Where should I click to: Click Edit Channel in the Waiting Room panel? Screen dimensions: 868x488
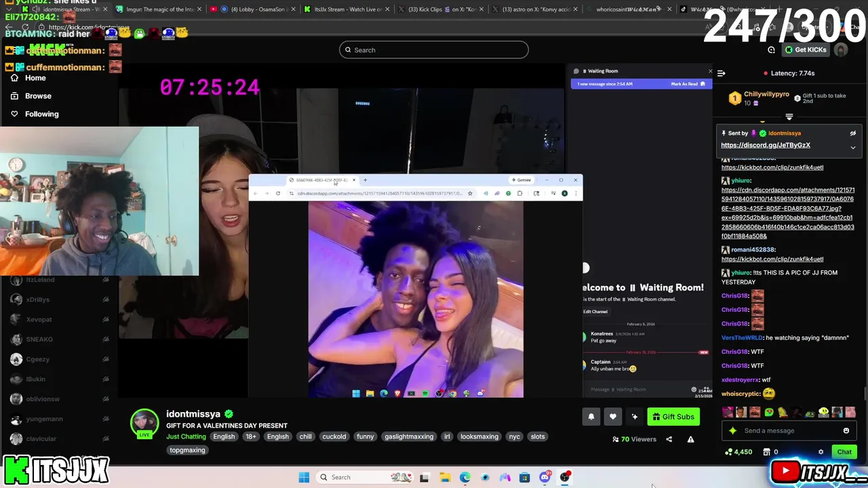(x=595, y=312)
